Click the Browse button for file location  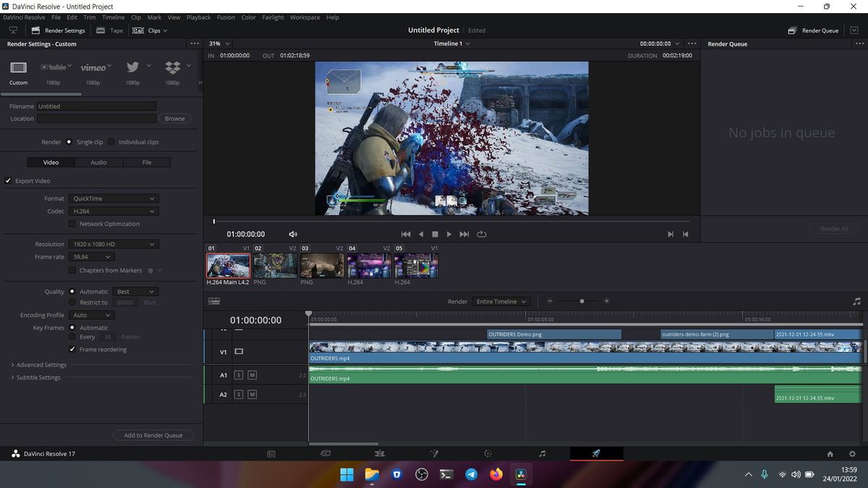(x=174, y=118)
